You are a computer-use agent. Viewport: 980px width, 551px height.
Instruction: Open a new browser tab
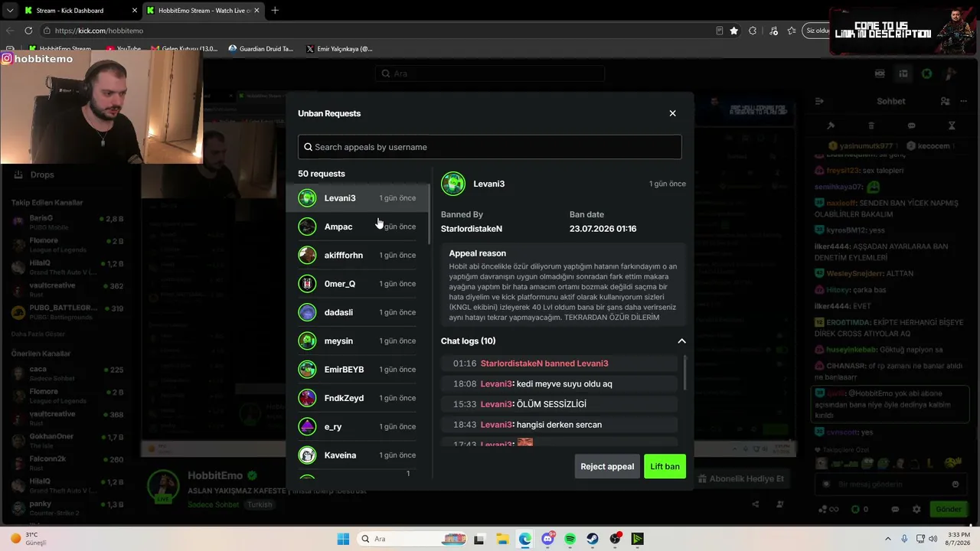click(x=275, y=11)
